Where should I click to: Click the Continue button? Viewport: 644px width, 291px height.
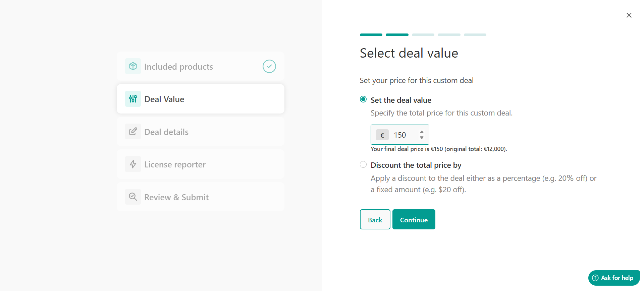[414, 219]
